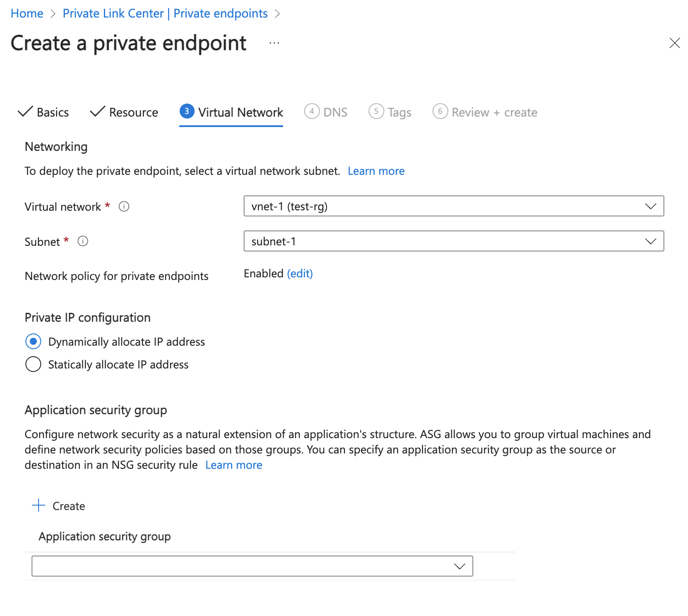The image size is (688, 616).
Task: Click the info icon beside Subnet
Action: click(x=82, y=241)
